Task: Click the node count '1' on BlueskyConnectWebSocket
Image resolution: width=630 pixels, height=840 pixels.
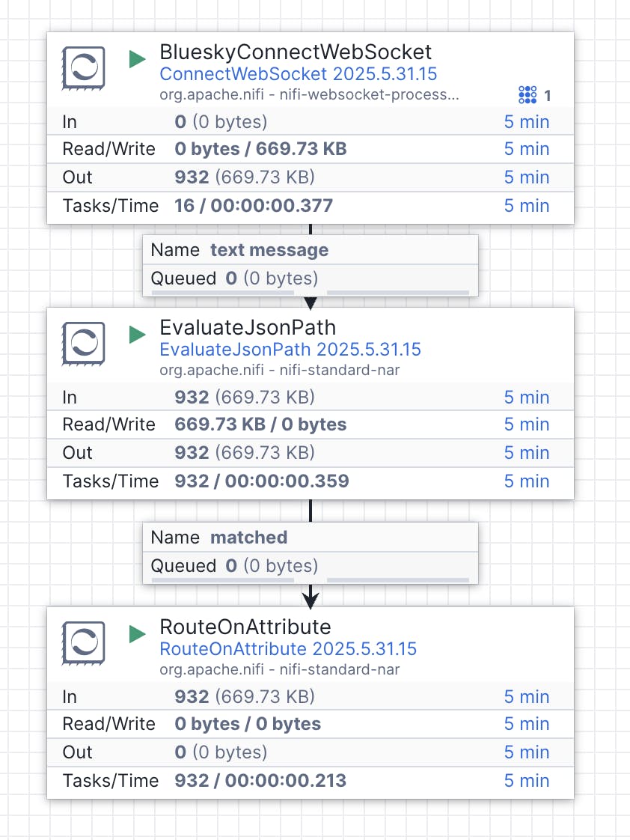Action: [x=548, y=96]
